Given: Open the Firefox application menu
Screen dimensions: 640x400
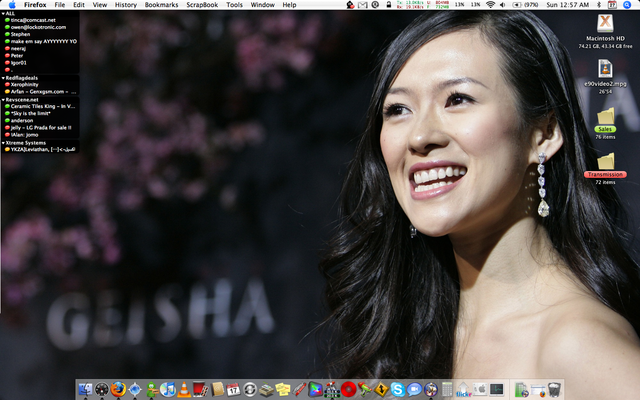Looking at the screenshot, I should 35,5.
